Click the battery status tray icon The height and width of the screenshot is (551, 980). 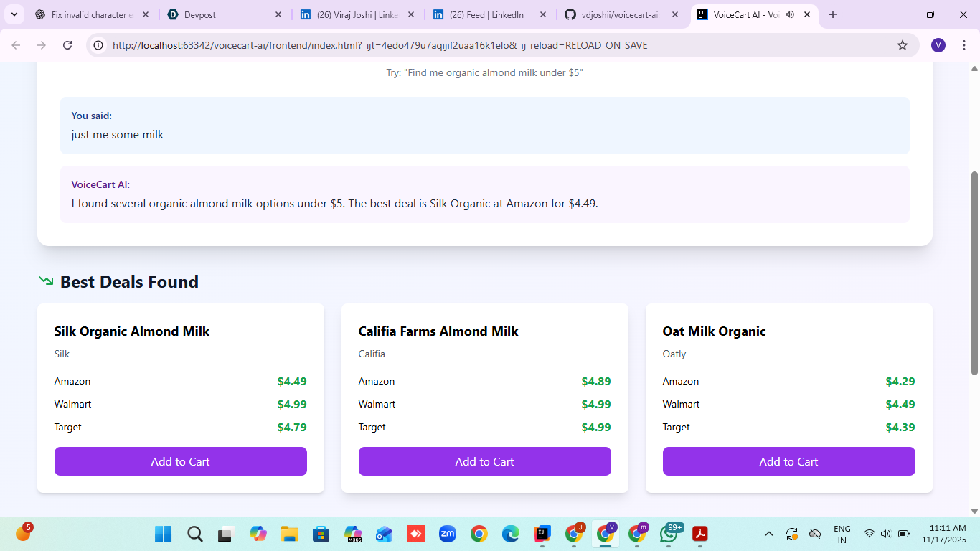point(904,534)
